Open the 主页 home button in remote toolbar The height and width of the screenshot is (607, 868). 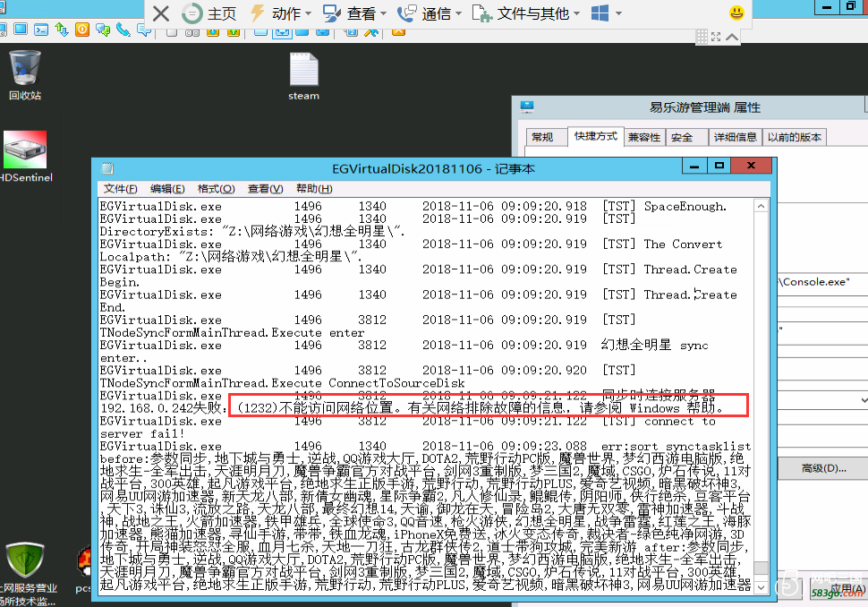209,13
